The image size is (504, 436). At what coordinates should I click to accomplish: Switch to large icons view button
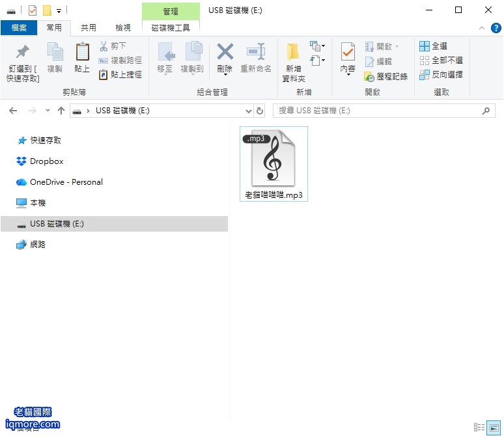pos(494,428)
